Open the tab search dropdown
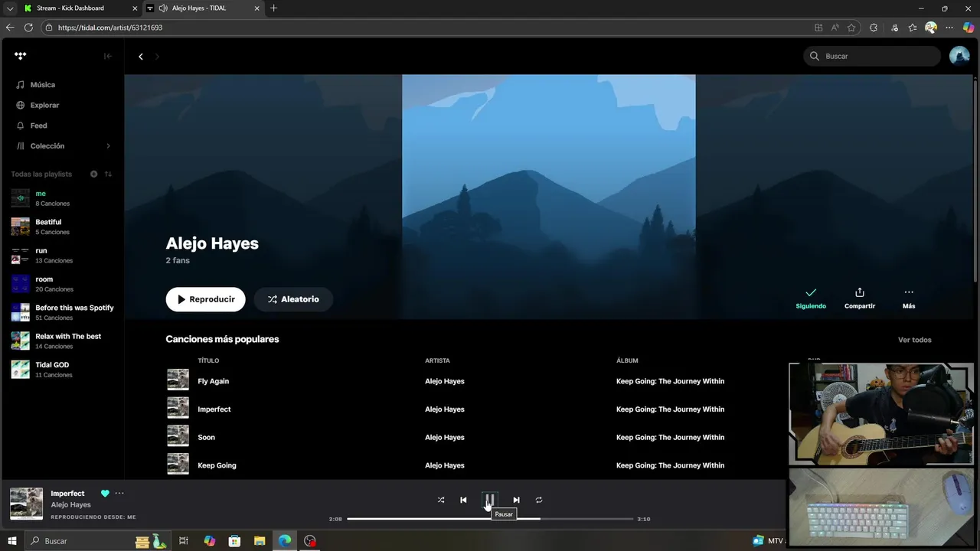The width and height of the screenshot is (980, 551). pos(10,8)
